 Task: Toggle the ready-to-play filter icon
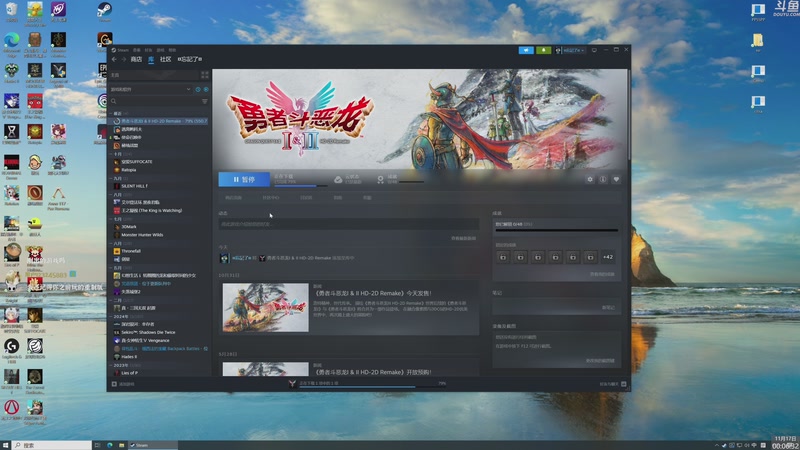click(206, 89)
